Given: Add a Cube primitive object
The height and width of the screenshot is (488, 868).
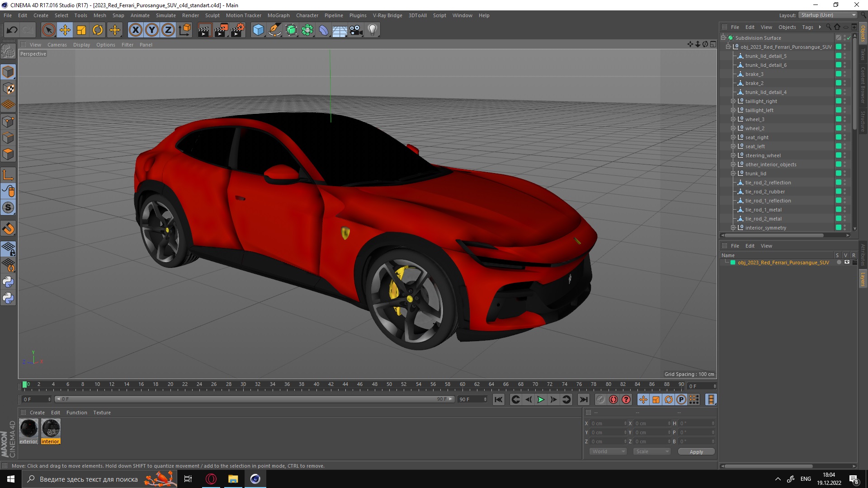Looking at the screenshot, I should [258, 30].
